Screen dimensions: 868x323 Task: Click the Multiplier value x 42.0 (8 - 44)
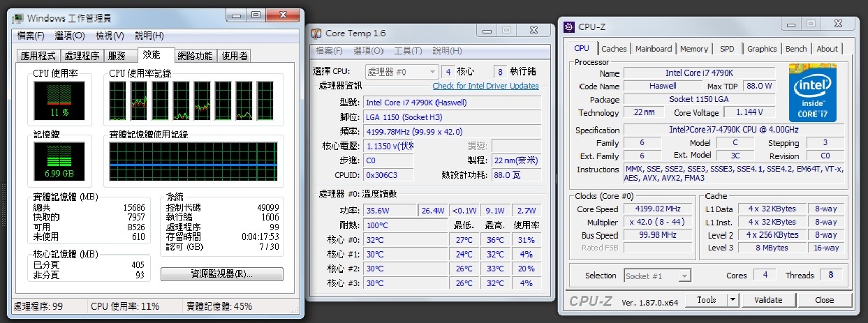[x=657, y=222]
